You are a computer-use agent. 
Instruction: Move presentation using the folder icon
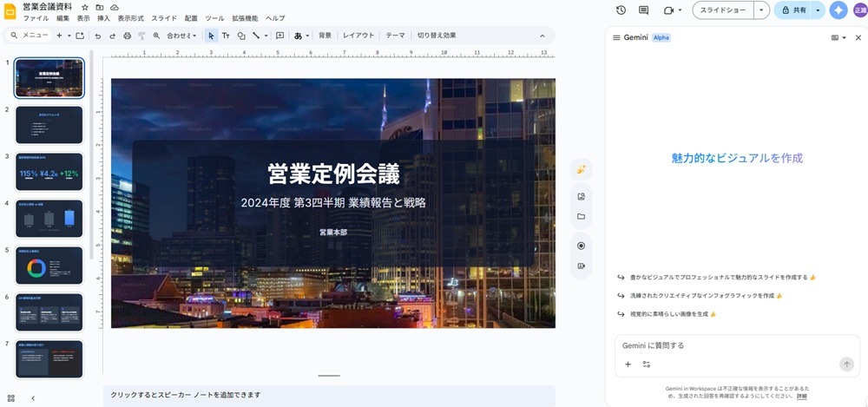tap(100, 7)
